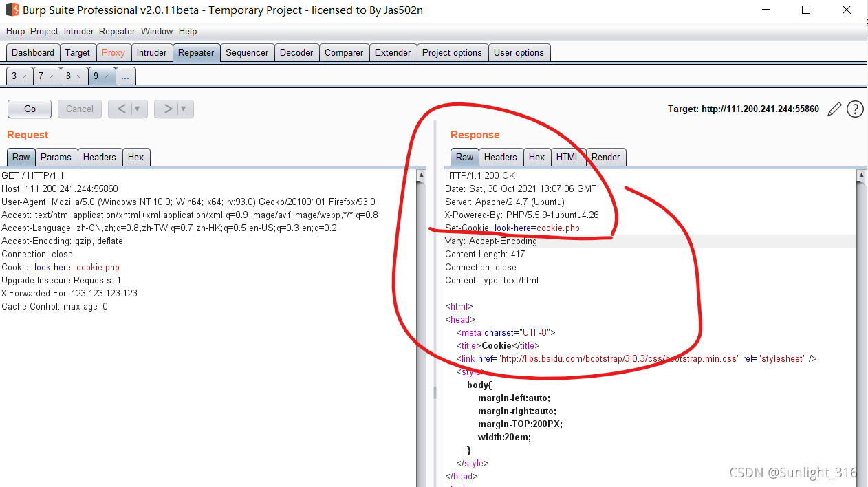Image resolution: width=868 pixels, height=487 pixels.
Task: Switch to the Dashboard tab
Action: coord(33,52)
